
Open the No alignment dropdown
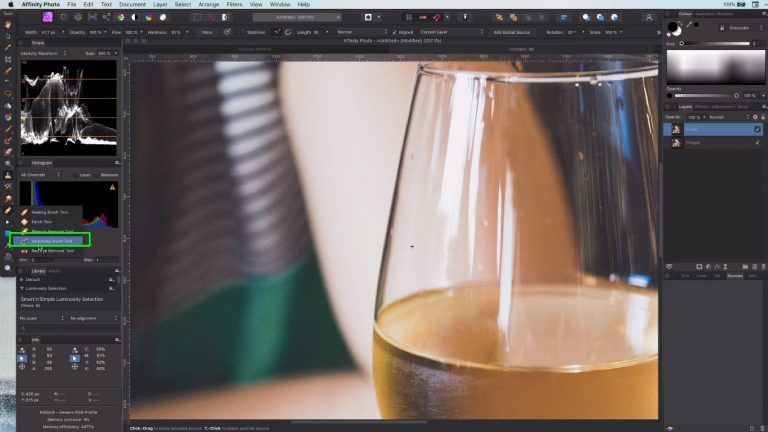(93, 318)
